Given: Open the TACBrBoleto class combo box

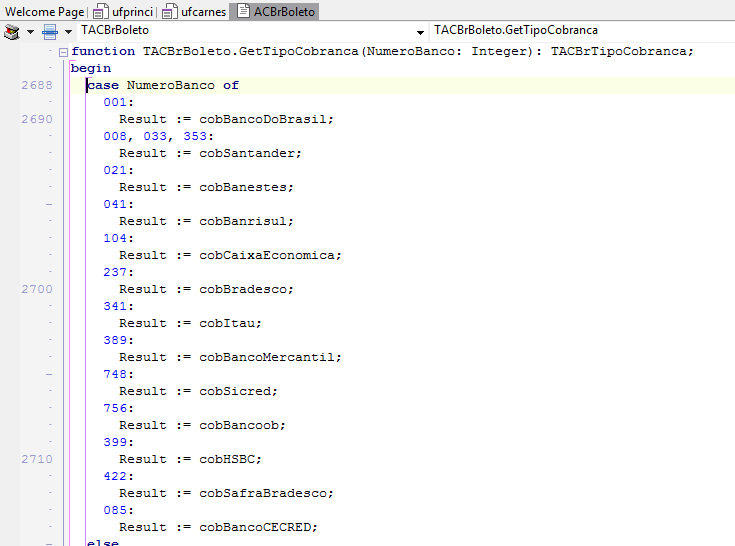Looking at the screenshot, I should pos(253,31).
